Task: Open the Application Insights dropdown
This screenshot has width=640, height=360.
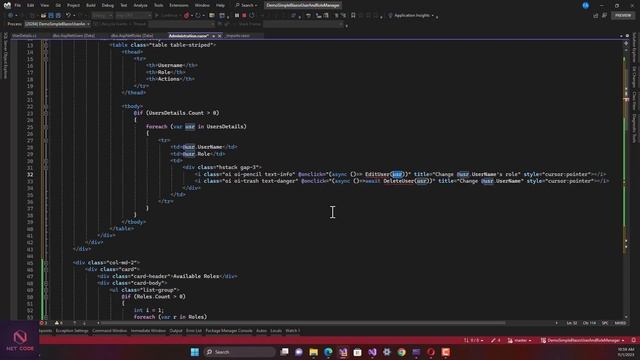Action: pos(412,16)
